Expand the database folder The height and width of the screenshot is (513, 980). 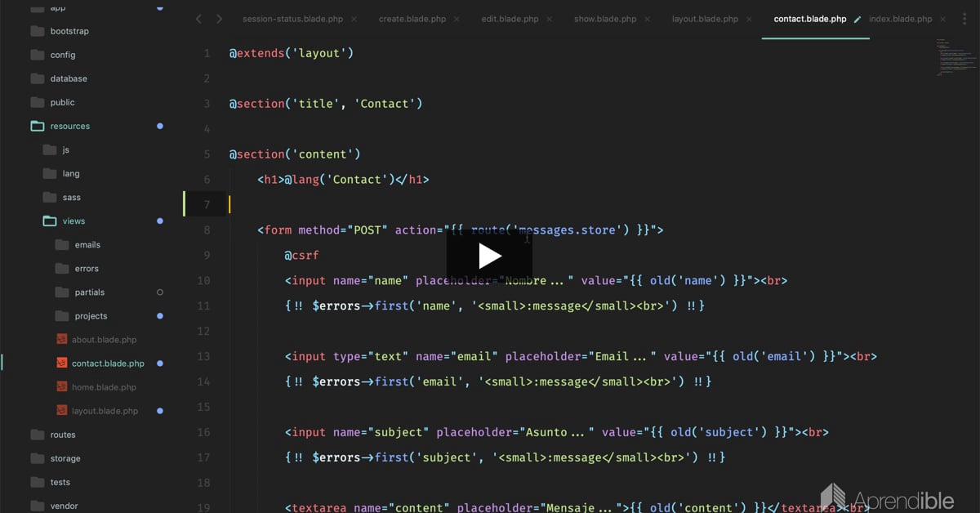[x=69, y=78]
